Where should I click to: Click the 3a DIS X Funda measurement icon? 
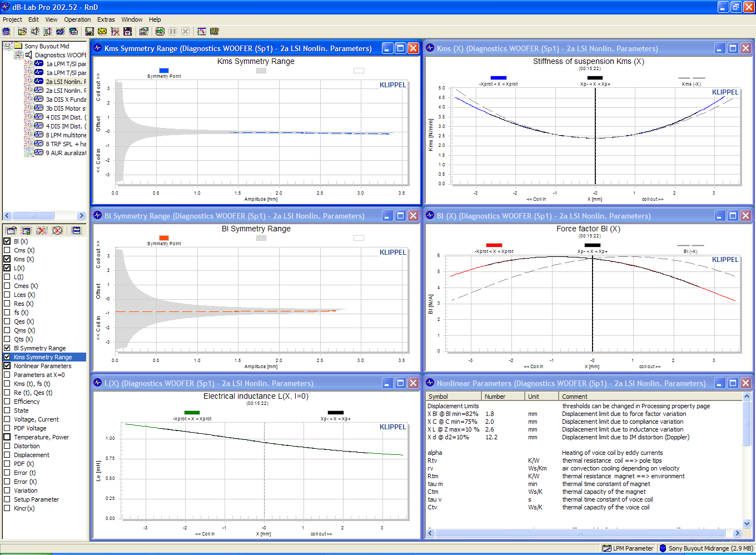point(39,99)
